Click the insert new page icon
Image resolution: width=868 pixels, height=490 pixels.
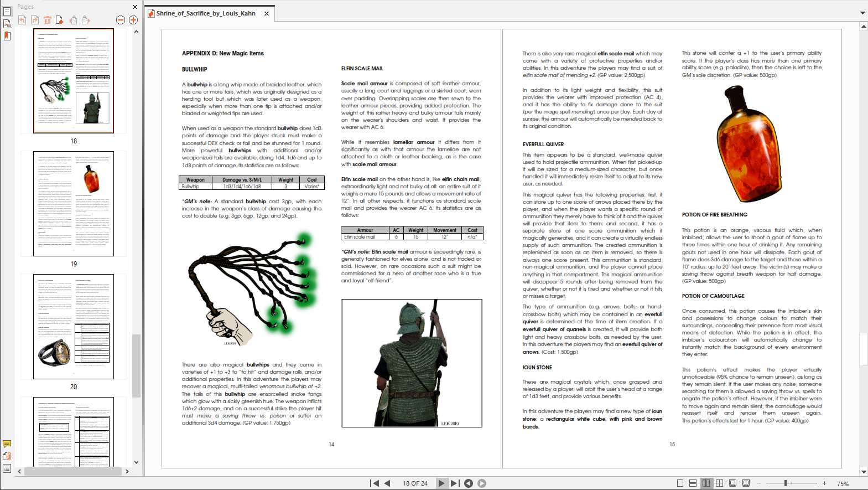[59, 20]
